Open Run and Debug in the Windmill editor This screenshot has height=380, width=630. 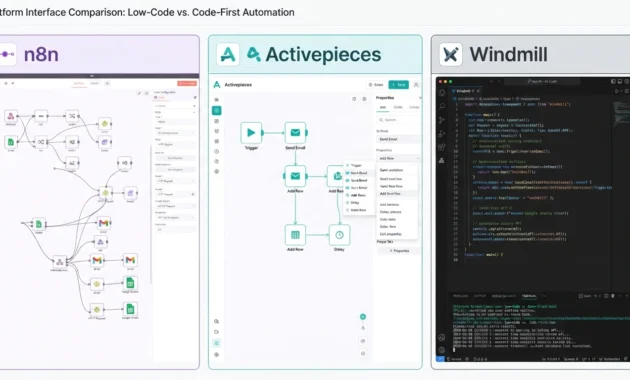click(442, 133)
